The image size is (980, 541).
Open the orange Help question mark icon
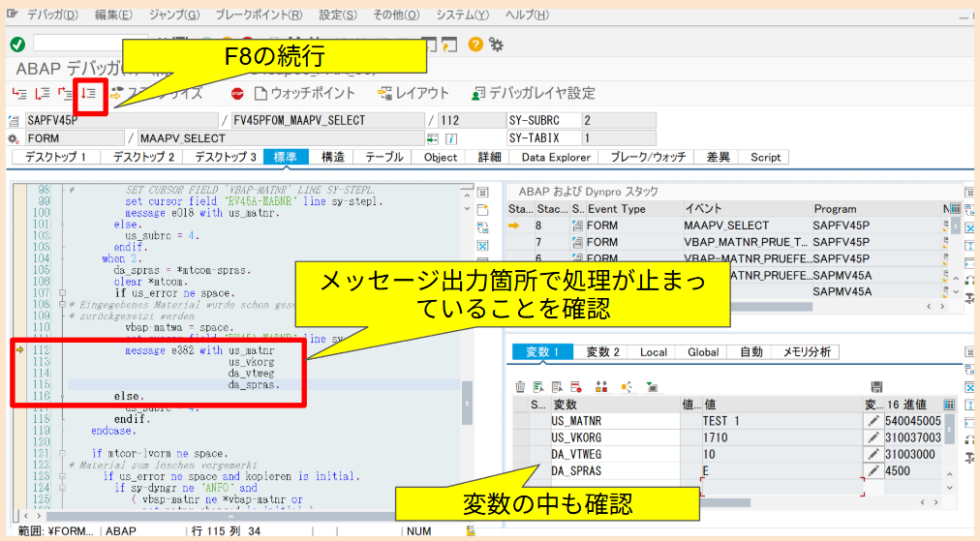pos(475,44)
